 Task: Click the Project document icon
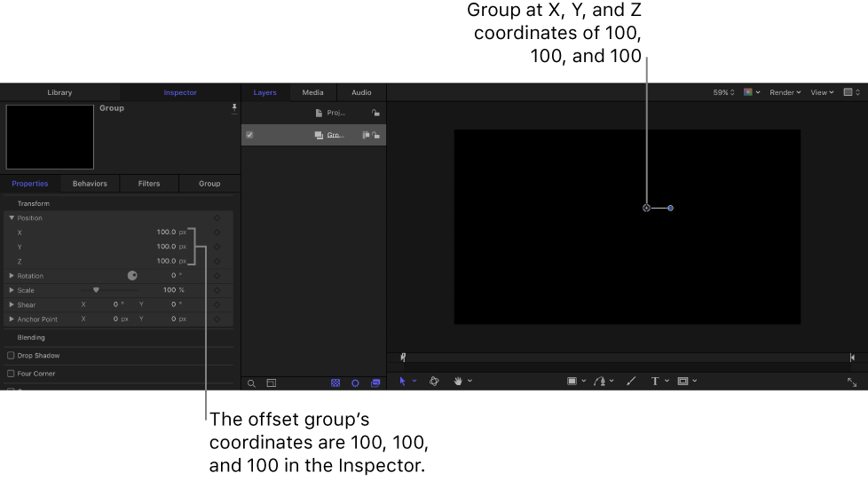pyautogui.click(x=319, y=113)
